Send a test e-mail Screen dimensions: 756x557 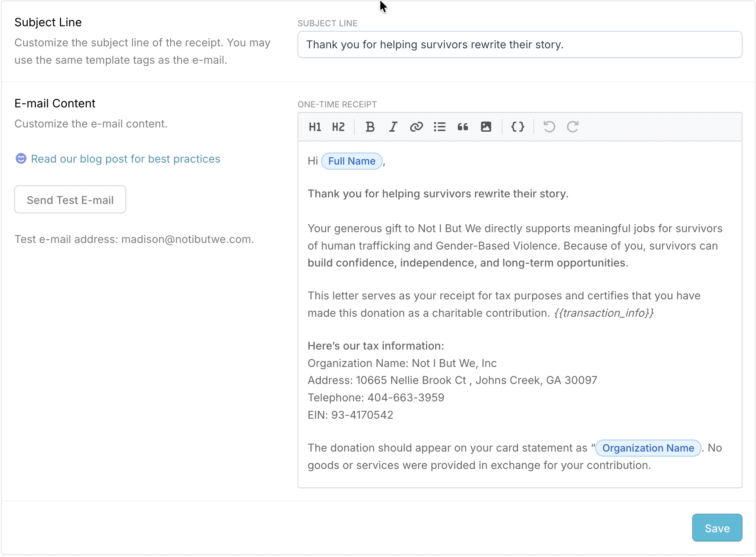click(x=70, y=200)
